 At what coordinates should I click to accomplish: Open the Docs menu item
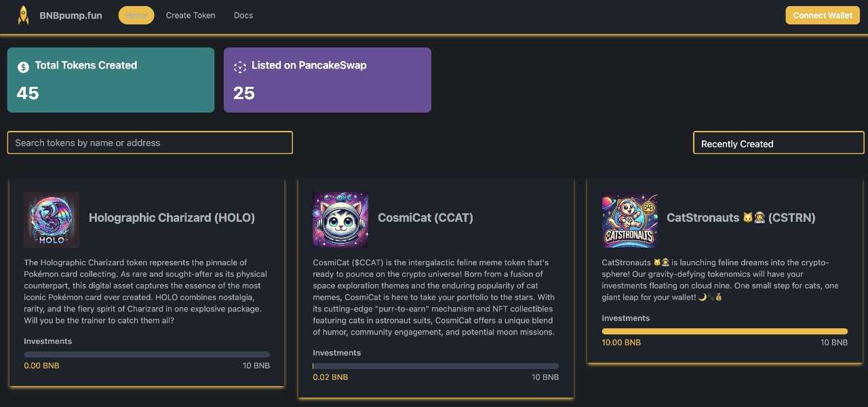[243, 15]
